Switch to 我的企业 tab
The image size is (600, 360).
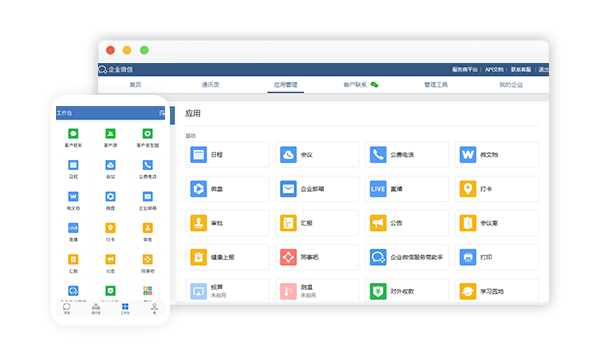pyautogui.click(x=511, y=85)
